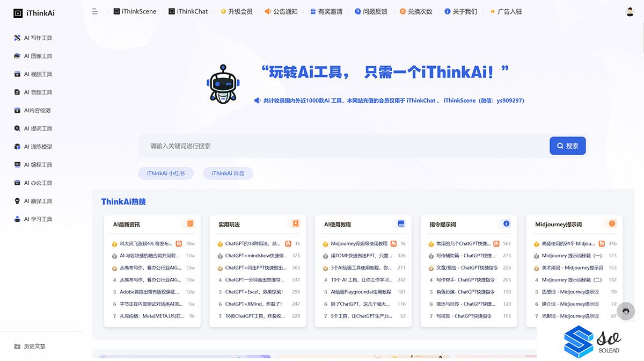The width and height of the screenshot is (644, 361).
Task: Click the 指令提示词 card info icon
Action: [x=506, y=224]
